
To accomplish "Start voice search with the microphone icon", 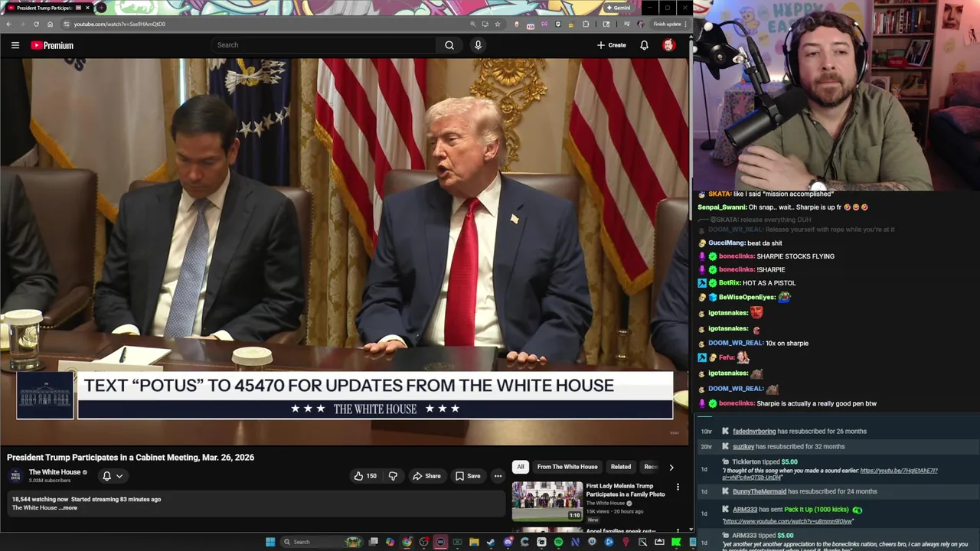I will point(478,45).
